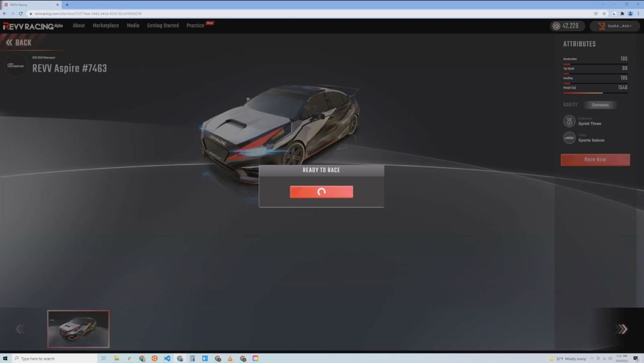This screenshot has width=644, height=363.
Task: Open the Marketplace page
Action: pos(106,26)
